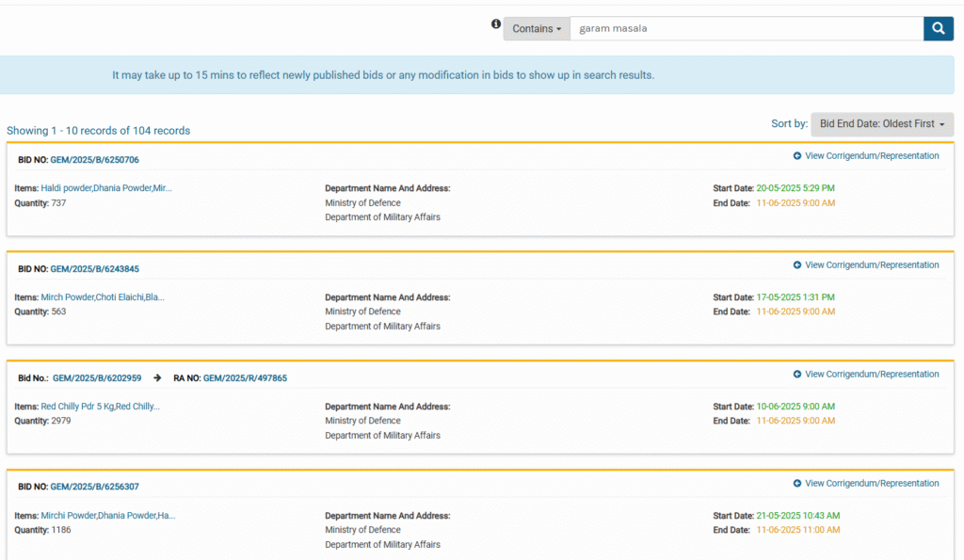
Task: Open bid GEM/2025/B/6250706
Action: point(95,160)
